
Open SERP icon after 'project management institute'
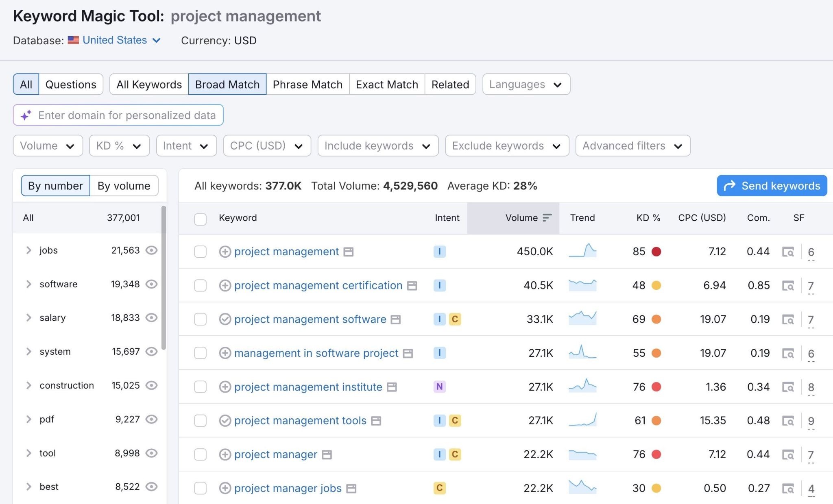tap(392, 387)
